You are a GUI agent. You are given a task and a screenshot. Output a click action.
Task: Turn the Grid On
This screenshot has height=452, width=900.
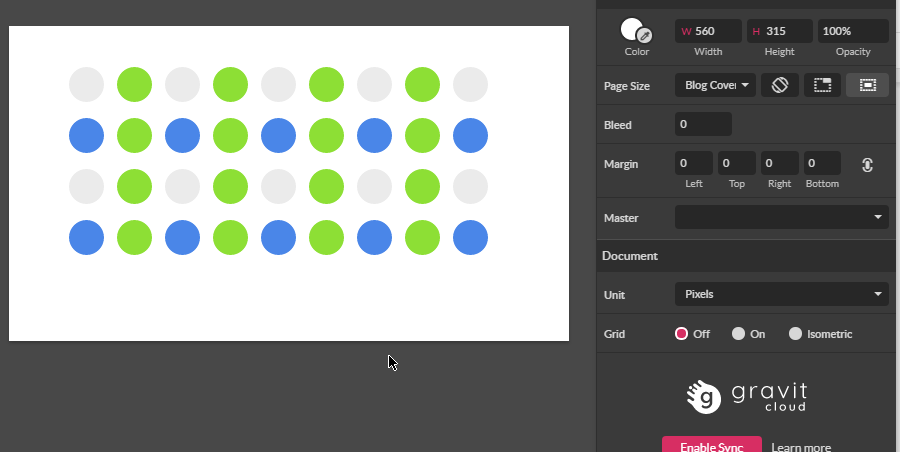[738, 334]
